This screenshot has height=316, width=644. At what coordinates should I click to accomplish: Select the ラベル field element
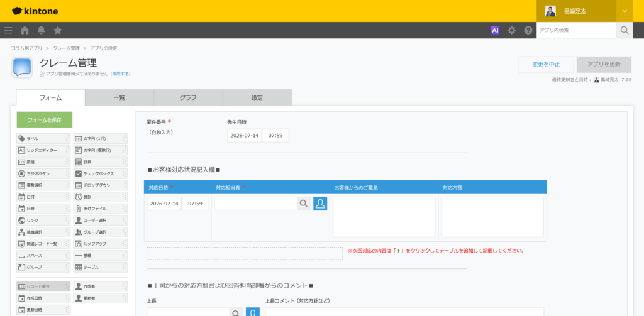(43, 139)
